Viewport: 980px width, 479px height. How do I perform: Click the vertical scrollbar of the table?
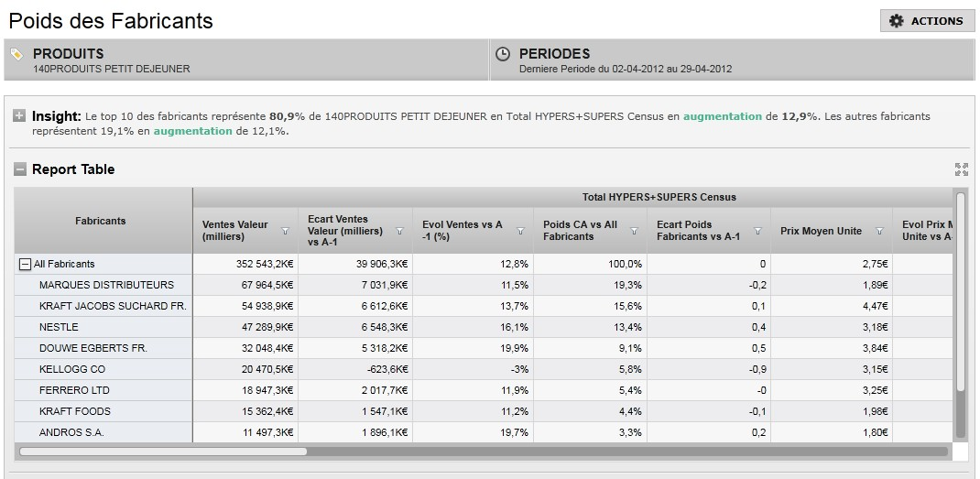tap(961, 315)
